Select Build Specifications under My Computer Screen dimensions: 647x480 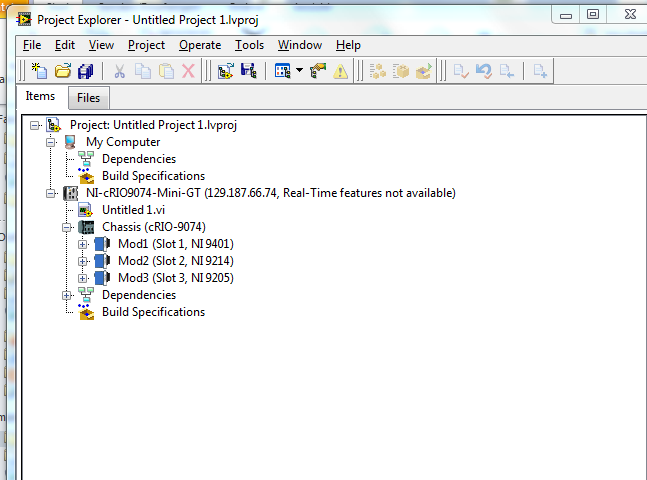click(153, 176)
